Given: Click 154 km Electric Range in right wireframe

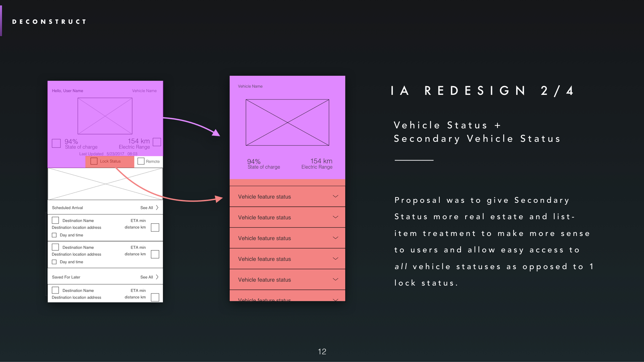Looking at the screenshot, I should click(317, 164).
